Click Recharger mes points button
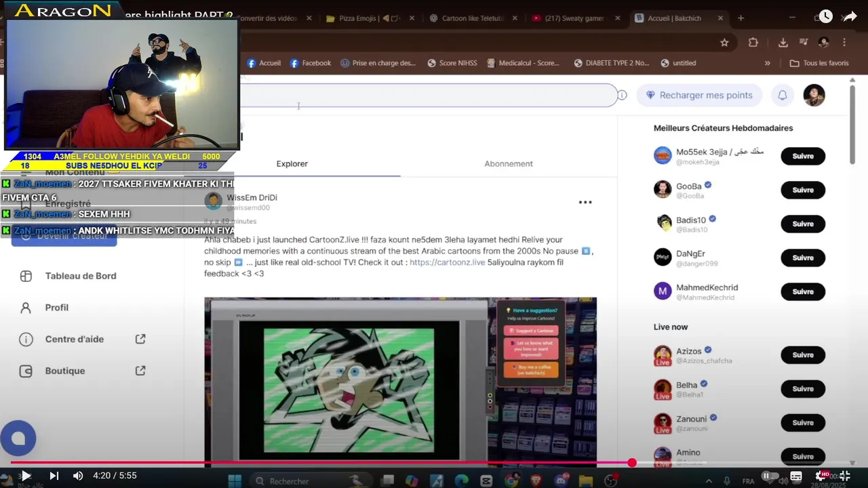Viewport: 868px width, 488px height. click(699, 96)
